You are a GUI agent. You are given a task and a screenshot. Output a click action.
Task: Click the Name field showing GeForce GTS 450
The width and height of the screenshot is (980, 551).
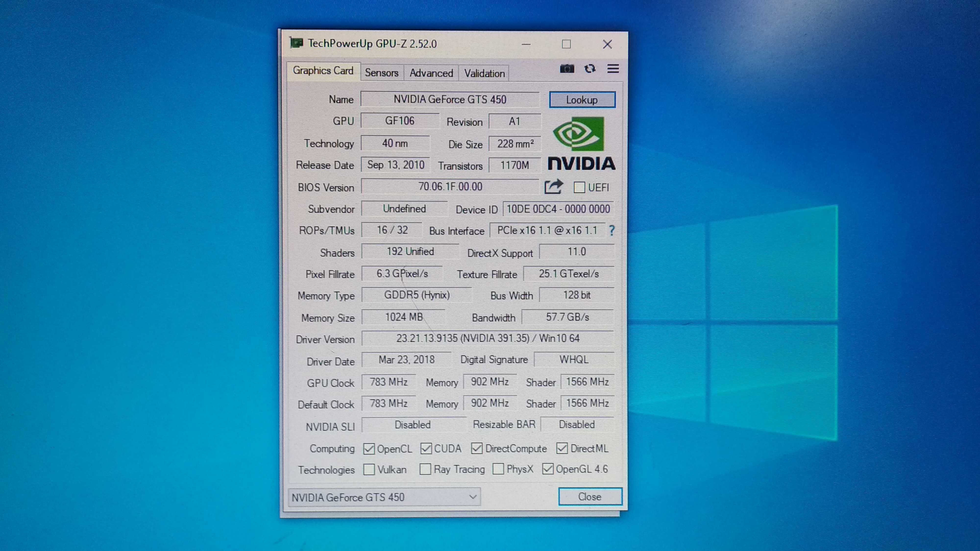(x=450, y=99)
